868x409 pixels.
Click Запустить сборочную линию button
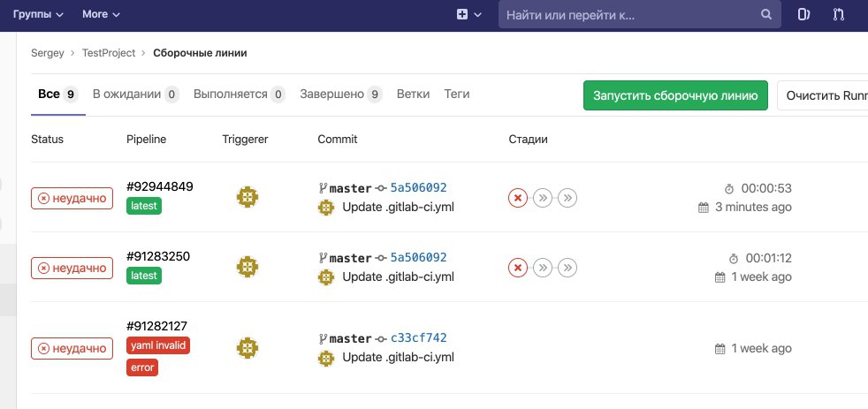click(675, 95)
